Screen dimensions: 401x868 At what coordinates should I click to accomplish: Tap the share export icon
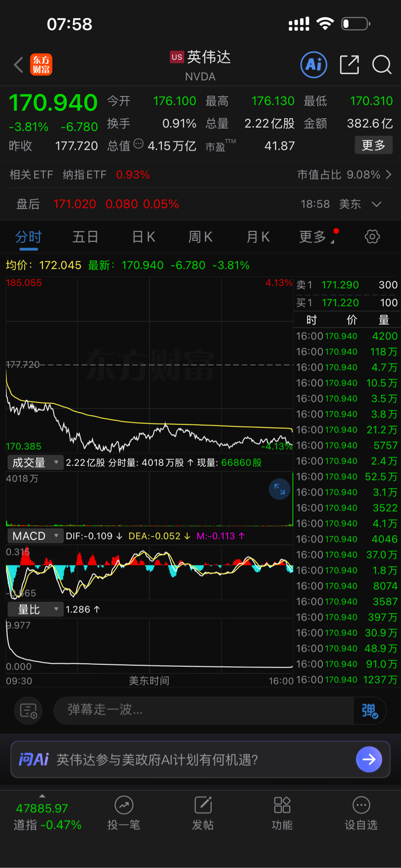[x=349, y=65]
